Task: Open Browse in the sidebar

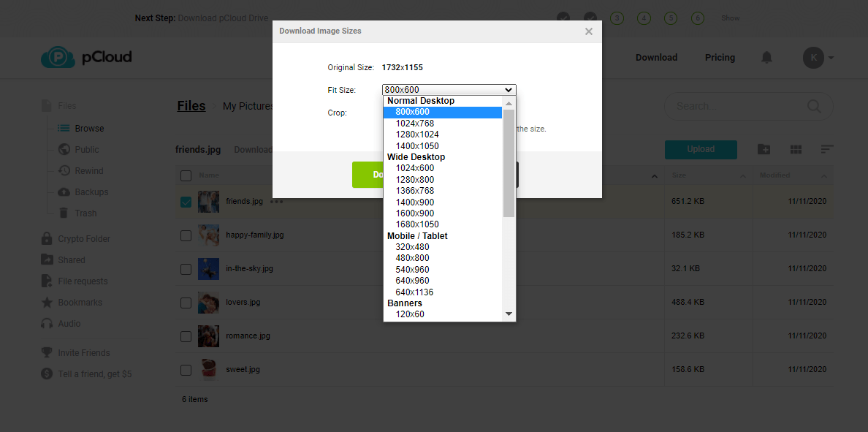Action: tap(81, 129)
